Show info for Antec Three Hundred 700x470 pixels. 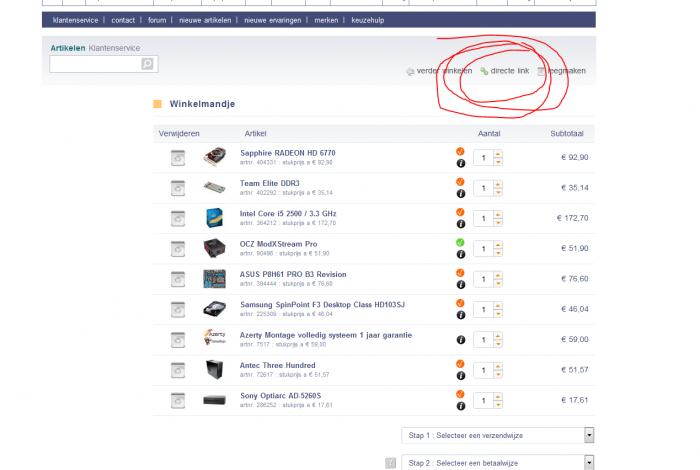point(461,376)
